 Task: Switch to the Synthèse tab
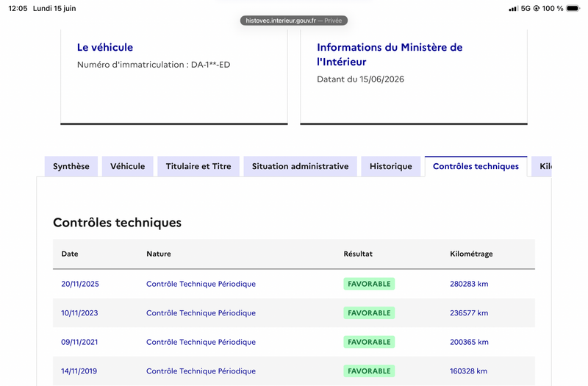[x=71, y=166]
